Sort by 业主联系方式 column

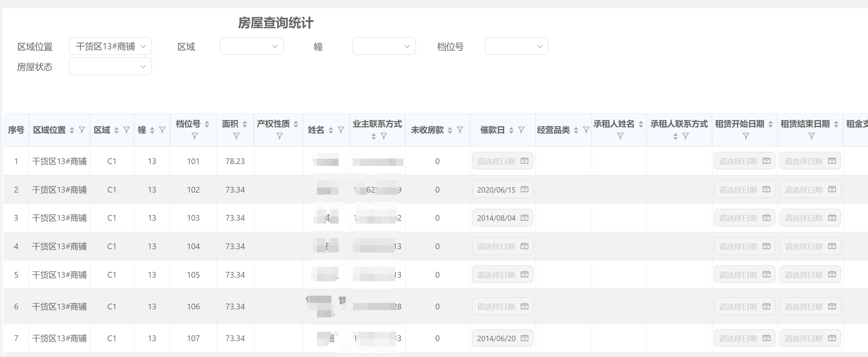(373, 136)
